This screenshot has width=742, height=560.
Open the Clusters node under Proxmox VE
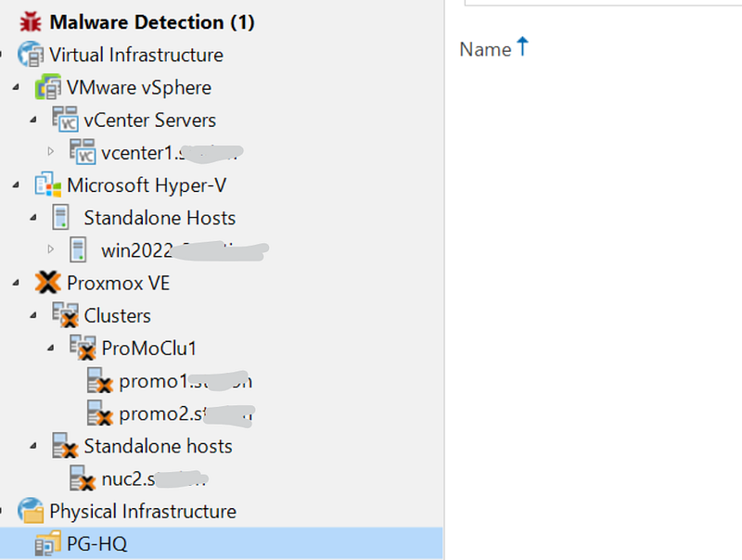click(x=117, y=315)
